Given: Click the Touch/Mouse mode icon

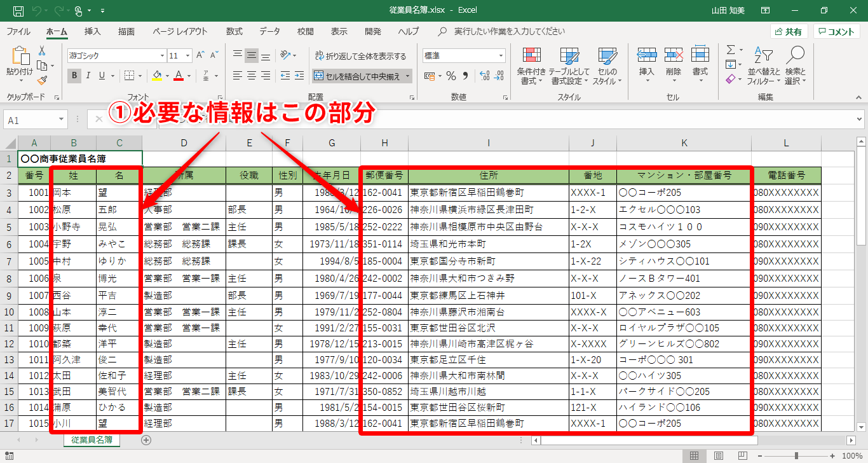Looking at the screenshot, I should click(79, 11).
